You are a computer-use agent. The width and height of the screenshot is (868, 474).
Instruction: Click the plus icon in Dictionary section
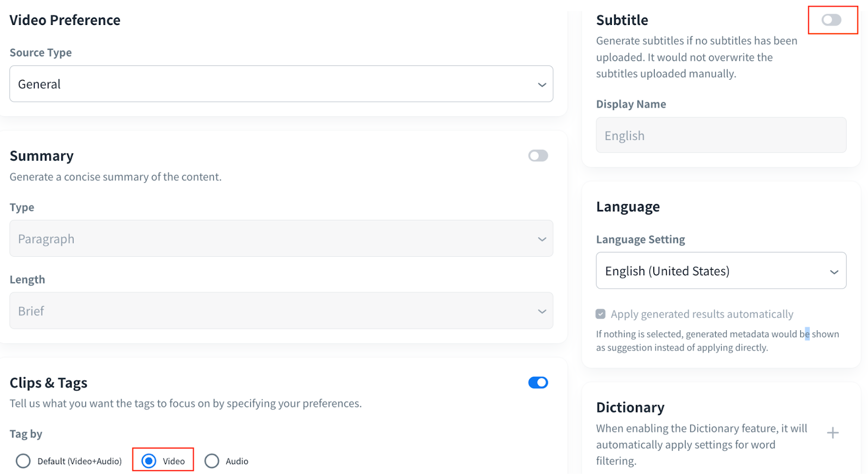832,433
